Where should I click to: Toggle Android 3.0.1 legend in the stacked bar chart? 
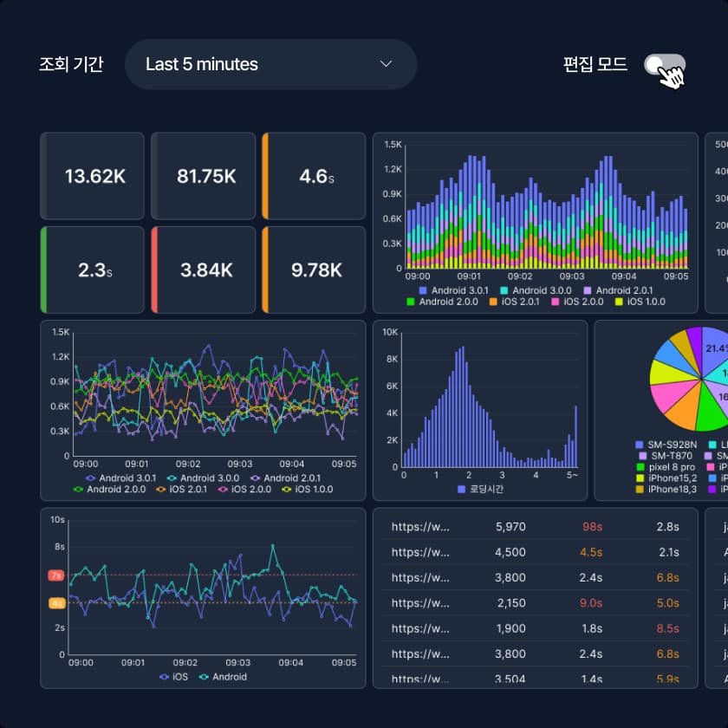423,290
